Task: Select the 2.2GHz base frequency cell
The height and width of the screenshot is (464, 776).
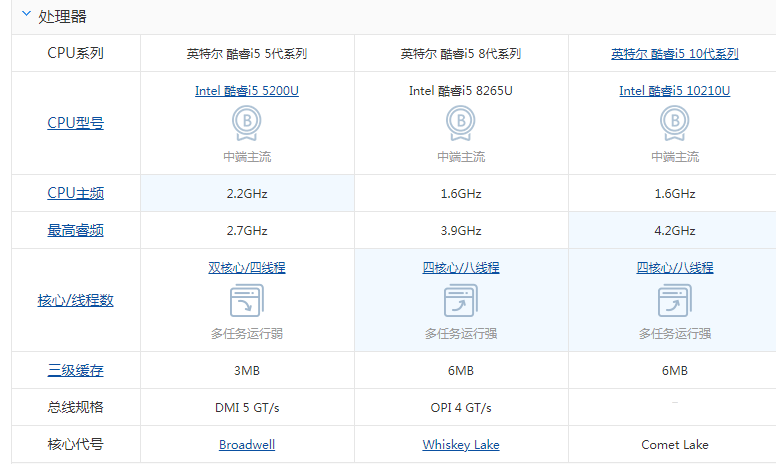Action: (246, 193)
